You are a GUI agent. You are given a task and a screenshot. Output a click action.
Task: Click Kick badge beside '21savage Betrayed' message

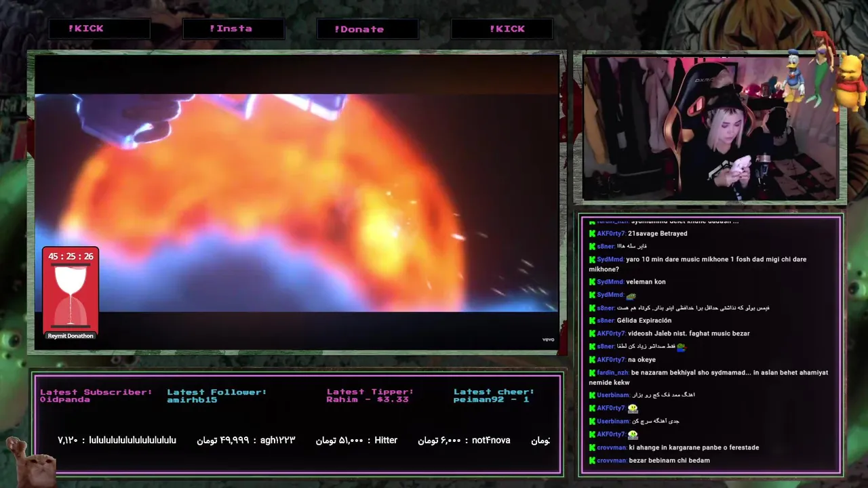pos(592,233)
